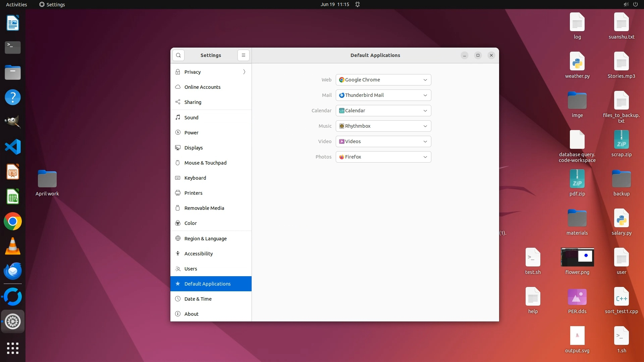Expand the Web default browser dropdown
This screenshot has width=644, height=362.
tap(383, 80)
